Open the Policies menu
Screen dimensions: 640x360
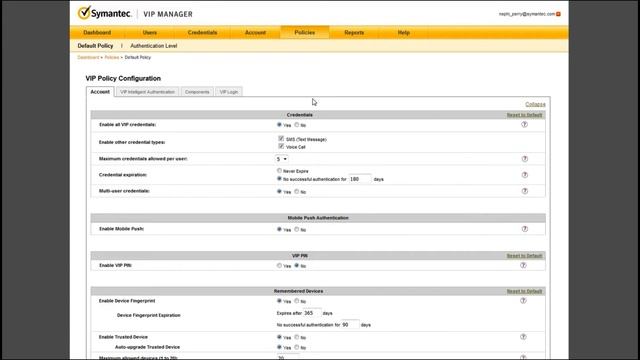click(x=304, y=32)
